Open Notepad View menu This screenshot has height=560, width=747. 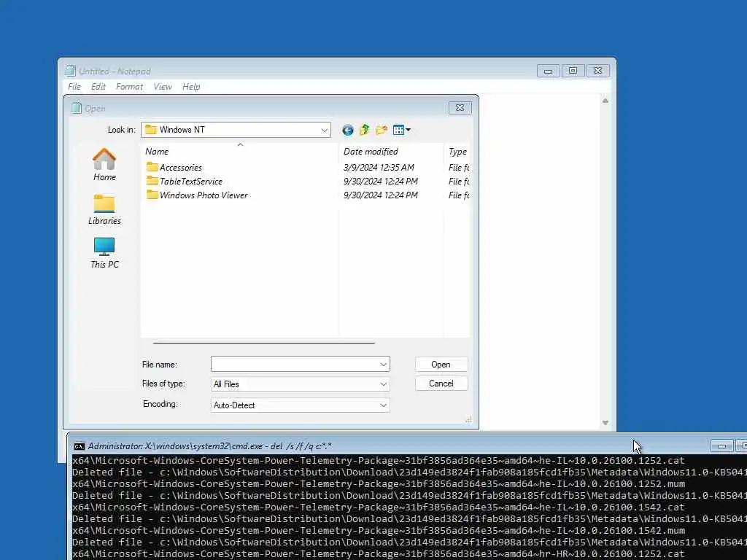(x=163, y=87)
